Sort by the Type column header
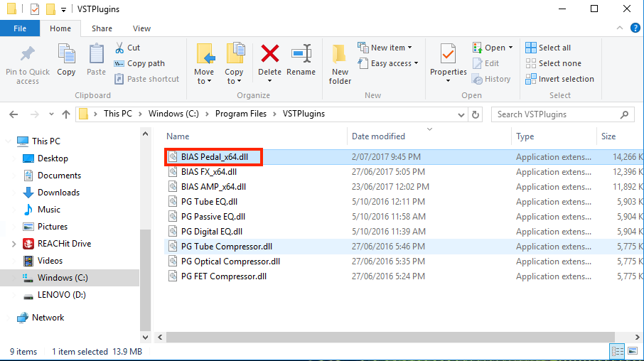Viewport: 644px width, 361px height. 525,136
